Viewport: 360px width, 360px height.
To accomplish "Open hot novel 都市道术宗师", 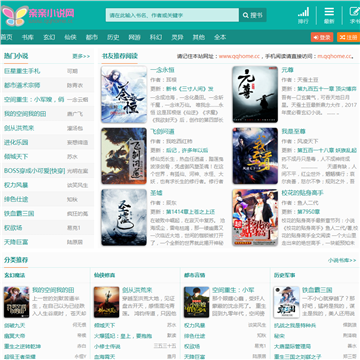I will (x=22, y=85).
